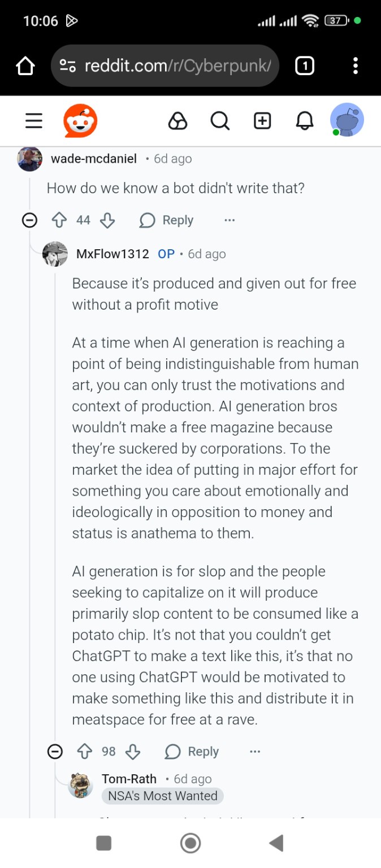Open the browser three-dot menu
Viewport: 381px width, 868px height.
tap(355, 66)
